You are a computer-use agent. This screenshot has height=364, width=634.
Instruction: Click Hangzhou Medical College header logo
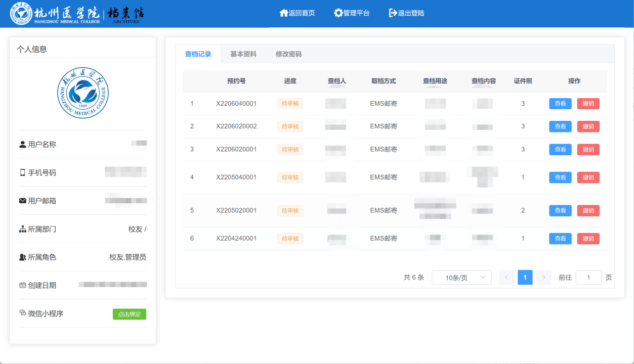click(78, 14)
